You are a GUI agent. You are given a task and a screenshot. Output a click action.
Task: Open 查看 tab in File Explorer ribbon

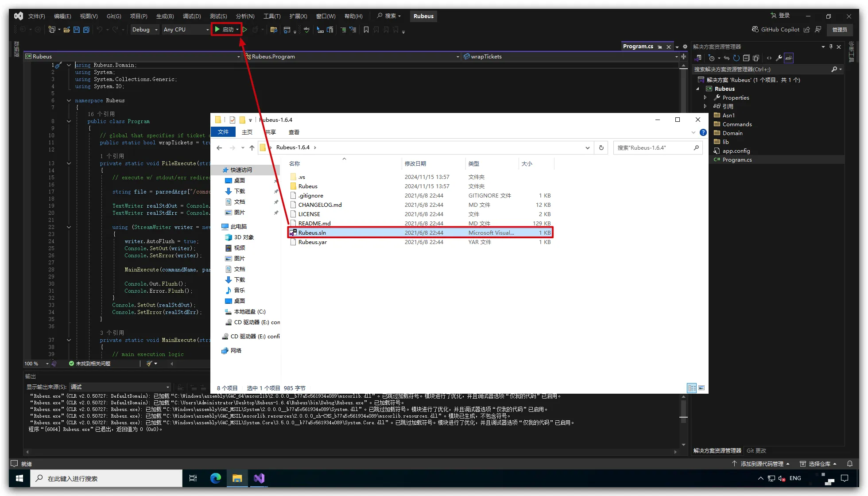(x=294, y=132)
